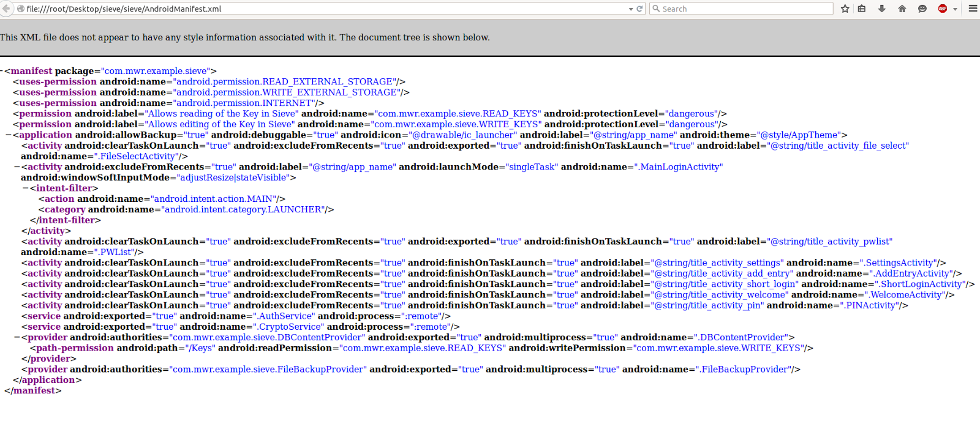
Task: Click ".PINActivity" name value
Action: (870, 305)
